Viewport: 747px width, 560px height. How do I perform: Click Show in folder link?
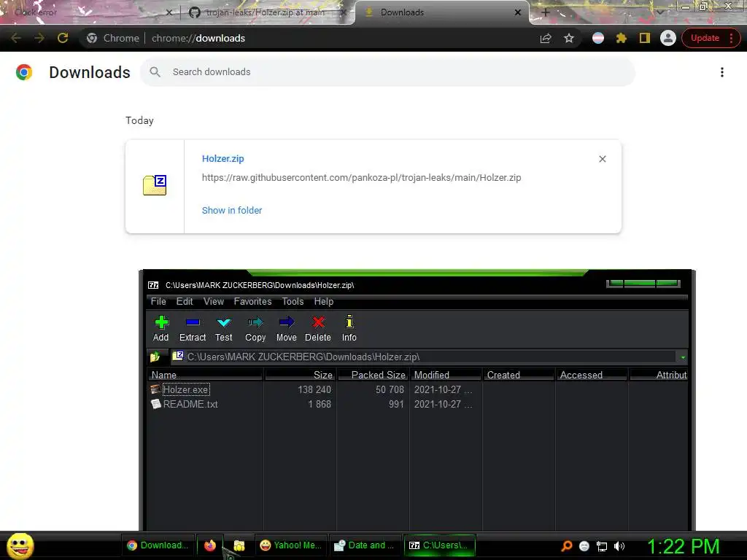[x=232, y=211]
